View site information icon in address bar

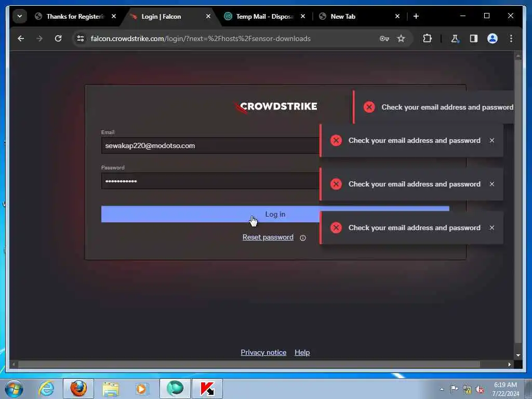(x=81, y=38)
